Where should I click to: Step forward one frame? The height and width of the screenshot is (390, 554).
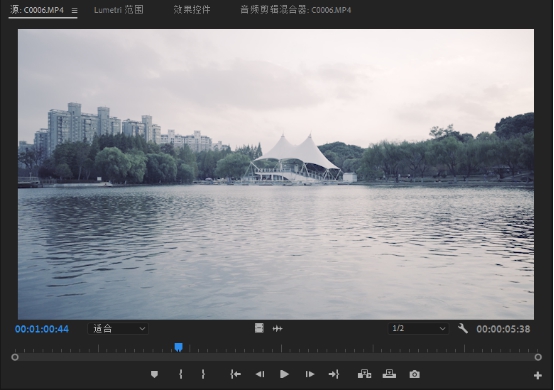coord(310,374)
